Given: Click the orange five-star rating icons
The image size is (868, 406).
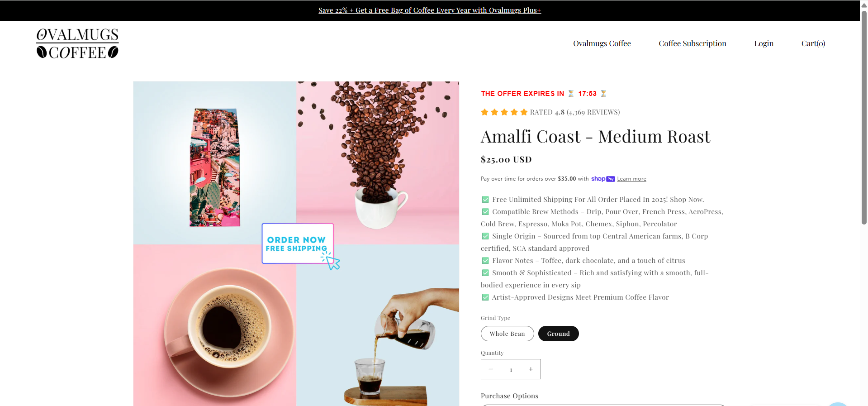Looking at the screenshot, I should coord(504,112).
